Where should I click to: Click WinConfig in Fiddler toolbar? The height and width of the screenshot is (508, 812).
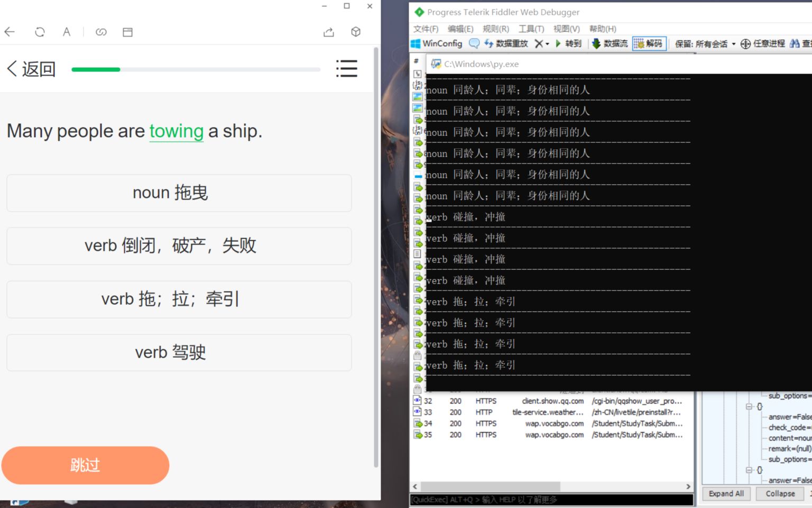point(437,43)
